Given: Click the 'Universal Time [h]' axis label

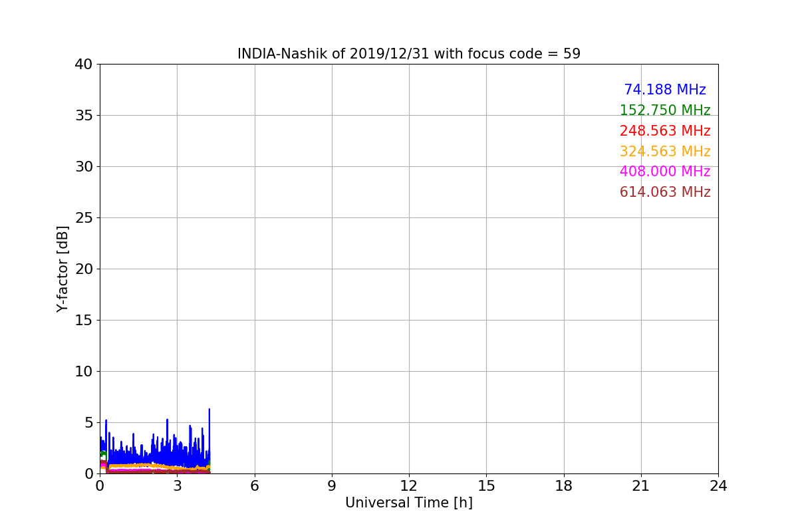Looking at the screenshot, I should [409, 503].
